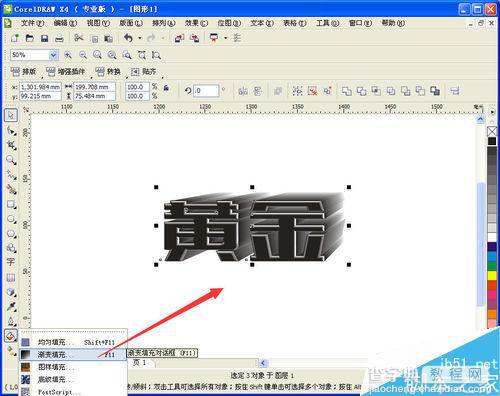The width and height of the screenshot is (500, 396).
Task: Select the Polygon tool
Action: coord(11,233)
